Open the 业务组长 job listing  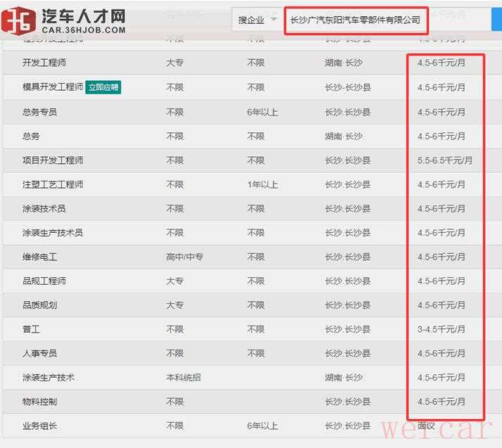pos(39,425)
